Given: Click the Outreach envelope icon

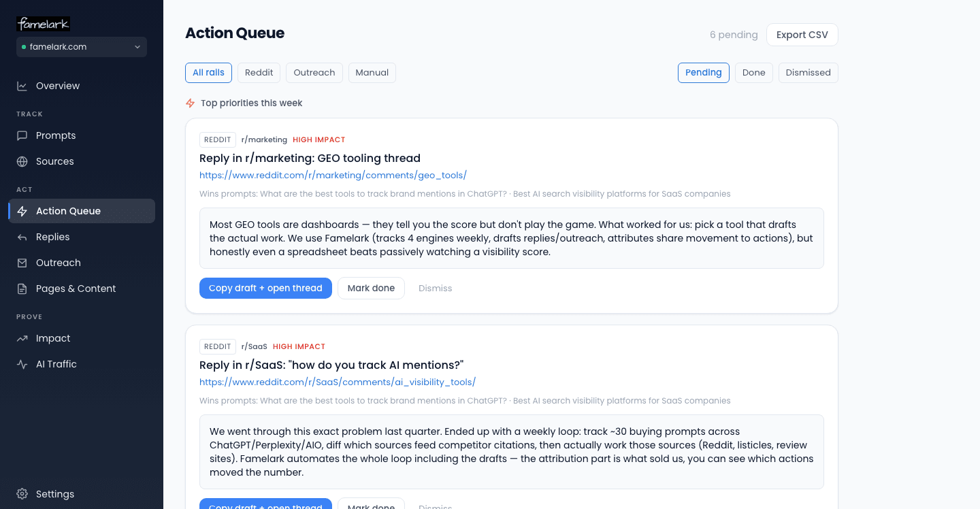Looking at the screenshot, I should tap(22, 263).
